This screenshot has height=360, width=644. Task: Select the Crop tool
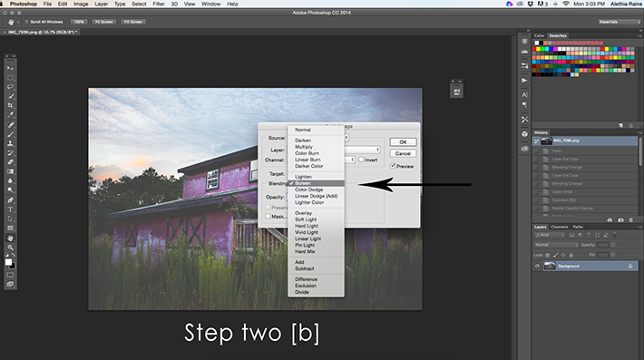[x=10, y=105]
